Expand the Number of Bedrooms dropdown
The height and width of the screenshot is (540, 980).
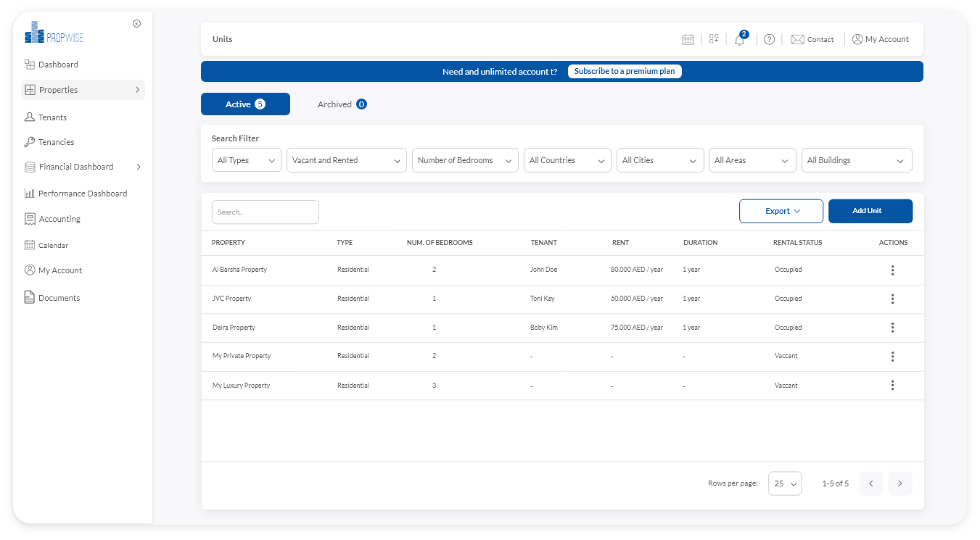tap(464, 160)
